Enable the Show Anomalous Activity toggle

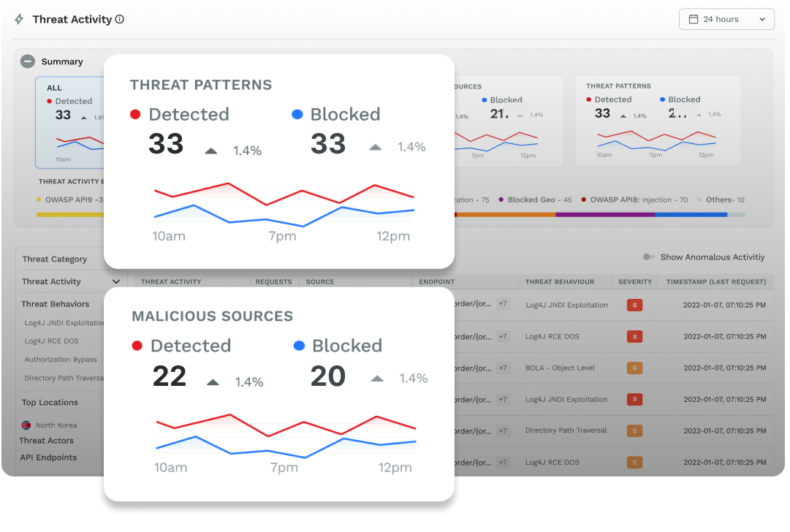(647, 256)
